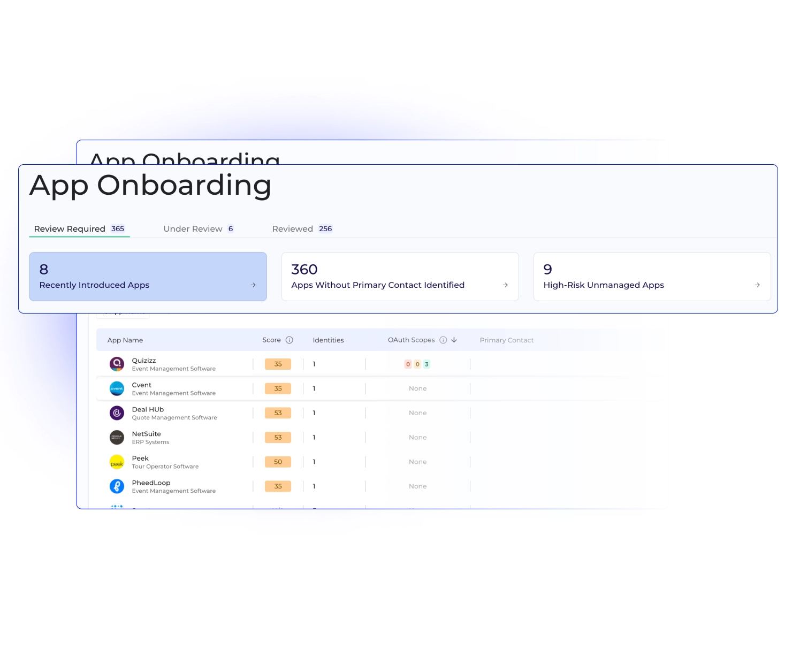Click the App Name column header

125,340
